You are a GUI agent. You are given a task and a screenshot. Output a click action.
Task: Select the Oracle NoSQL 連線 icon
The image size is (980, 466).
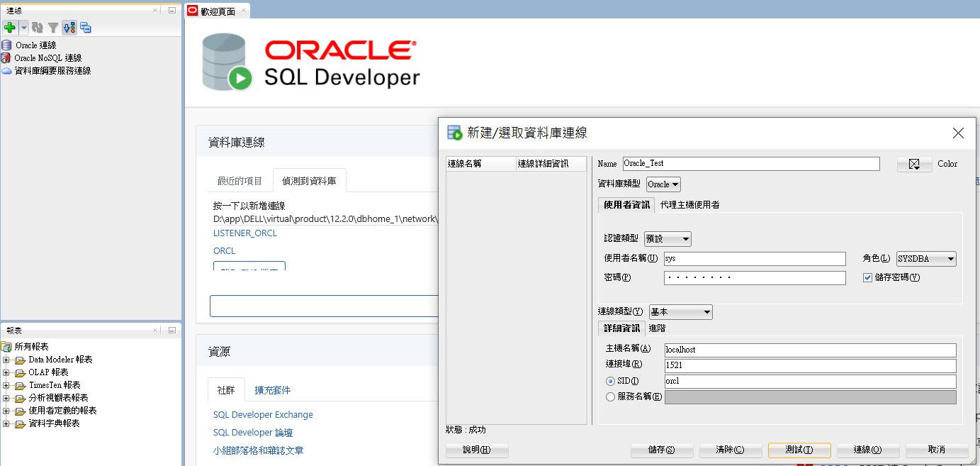6,58
